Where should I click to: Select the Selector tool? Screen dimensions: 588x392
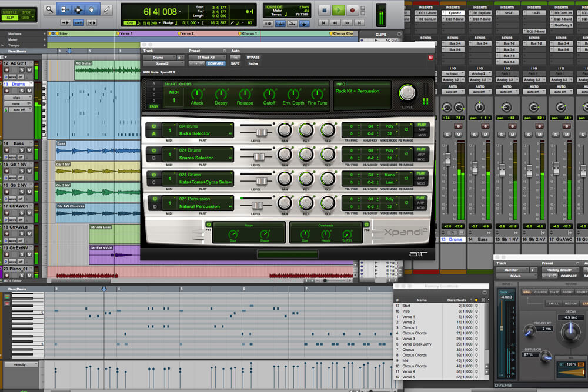click(x=78, y=10)
